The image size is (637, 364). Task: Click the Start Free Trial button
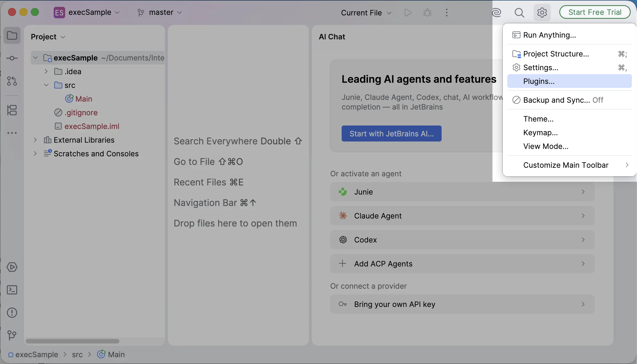(595, 12)
